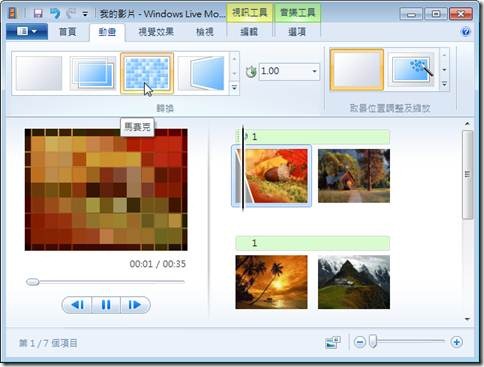Click the redo arrow icon

[71, 13]
